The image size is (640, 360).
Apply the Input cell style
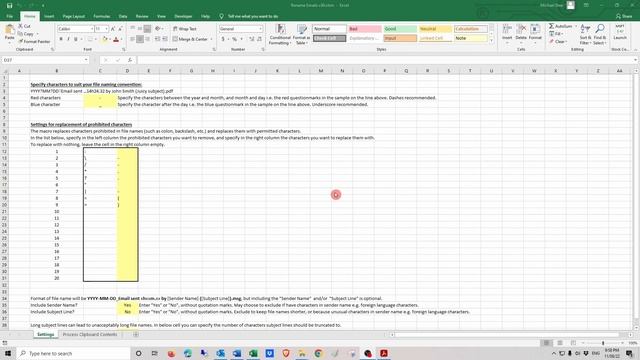[x=400, y=38]
